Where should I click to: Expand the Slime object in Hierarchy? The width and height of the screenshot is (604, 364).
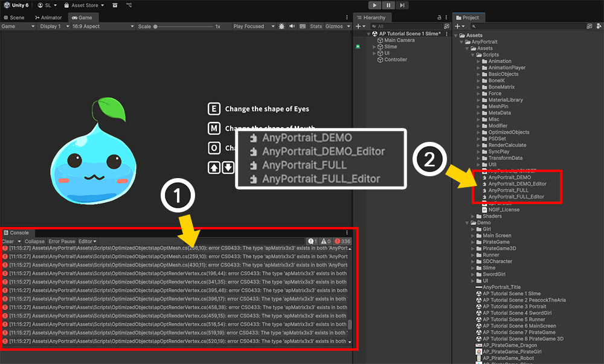374,46
